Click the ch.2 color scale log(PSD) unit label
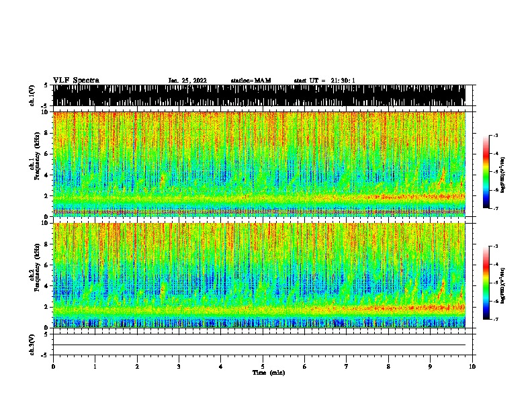Screen dimensions: 532x411 point(503,285)
